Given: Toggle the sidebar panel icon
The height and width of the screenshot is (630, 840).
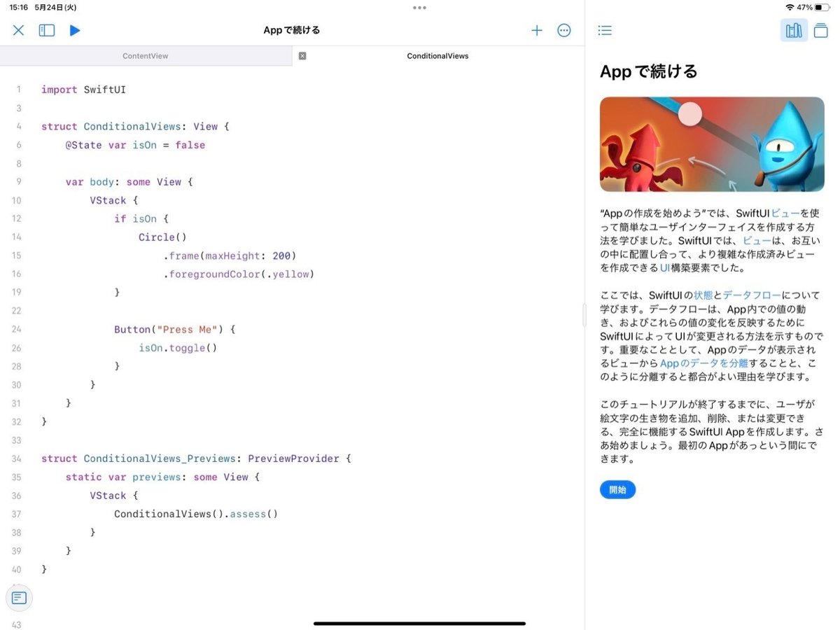Looking at the screenshot, I should coord(47,30).
